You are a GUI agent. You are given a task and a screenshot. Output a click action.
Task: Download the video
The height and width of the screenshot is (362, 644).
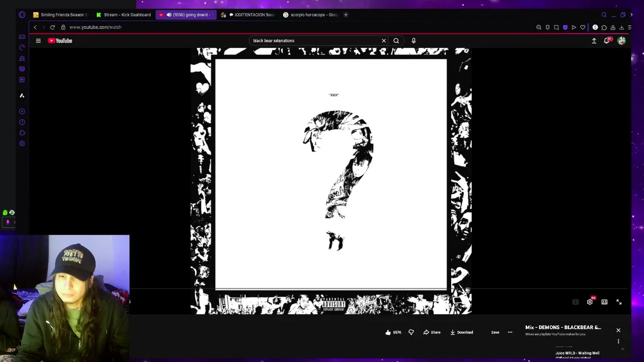(x=461, y=332)
